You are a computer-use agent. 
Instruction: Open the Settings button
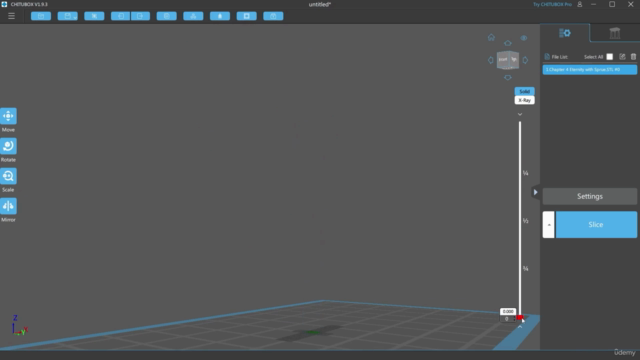(x=590, y=196)
